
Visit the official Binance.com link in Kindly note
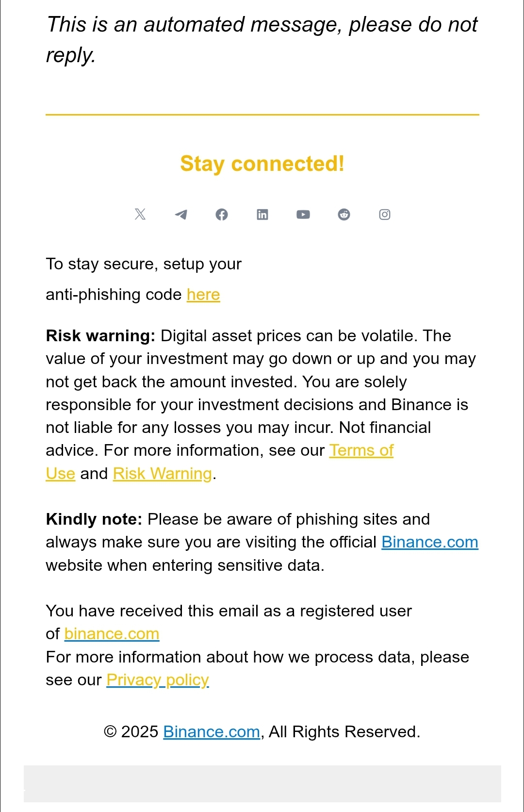point(430,542)
